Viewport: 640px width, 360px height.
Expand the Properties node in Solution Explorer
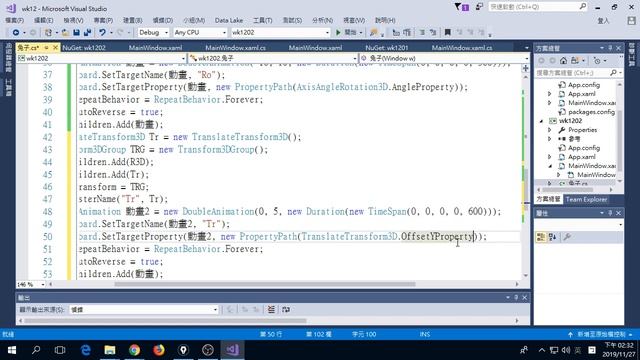click(550, 130)
